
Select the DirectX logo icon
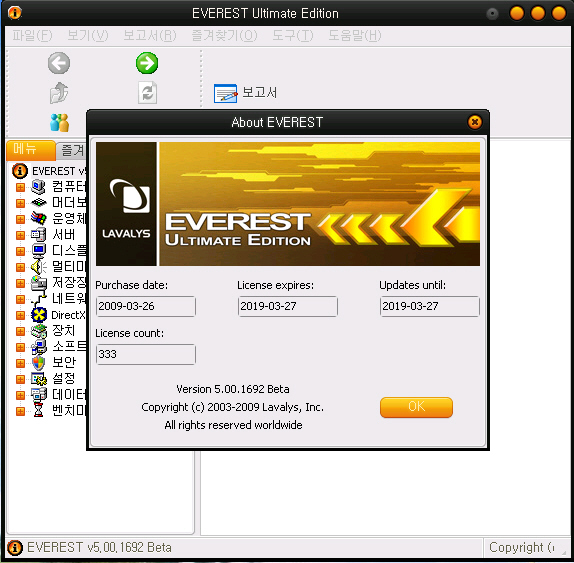pos(39,315)
